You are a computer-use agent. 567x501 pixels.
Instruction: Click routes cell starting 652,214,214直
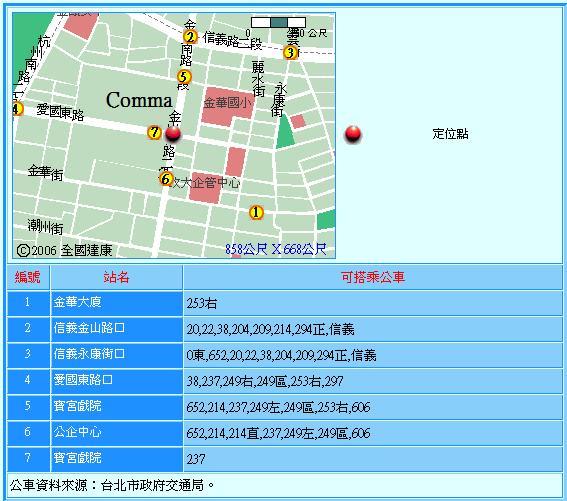click(x=373, y=433)
